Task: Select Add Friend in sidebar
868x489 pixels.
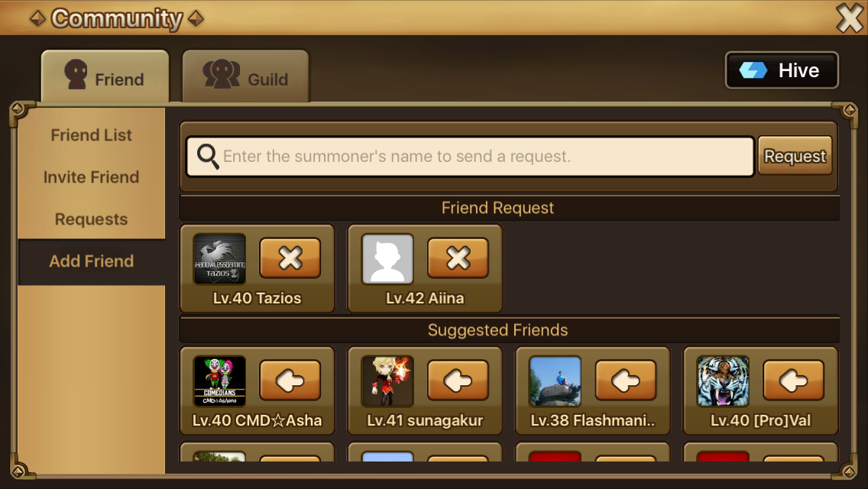Action: coord(92,261)
